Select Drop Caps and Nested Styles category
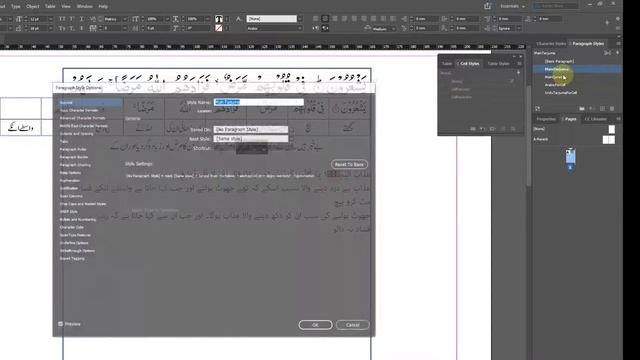The image size is (640, 360). click(83, 204)
